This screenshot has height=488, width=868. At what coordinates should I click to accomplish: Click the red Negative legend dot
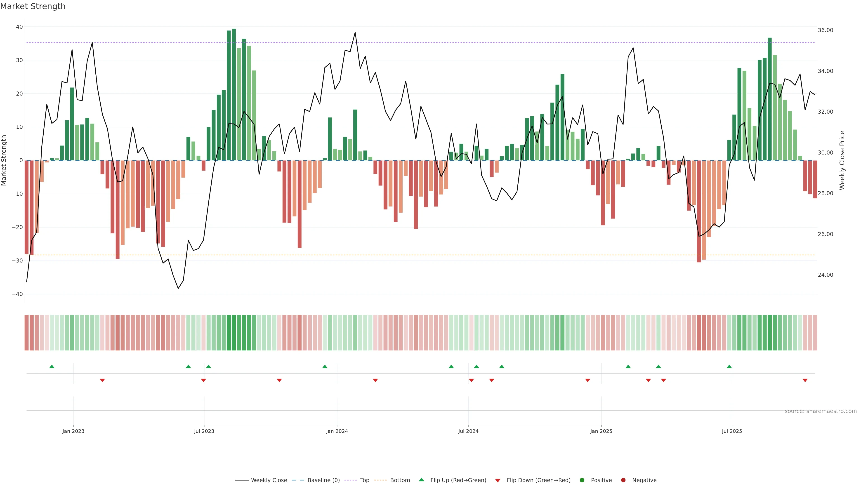click(623, 480)
